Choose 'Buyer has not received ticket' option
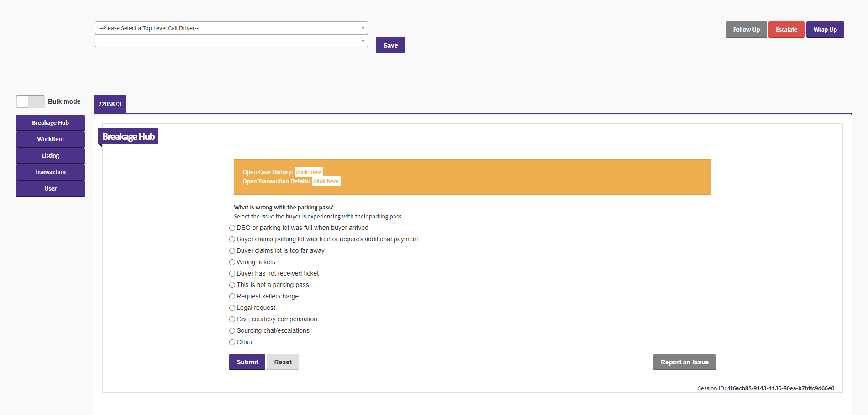The image size is (868, 415). (x=232, y=274)
